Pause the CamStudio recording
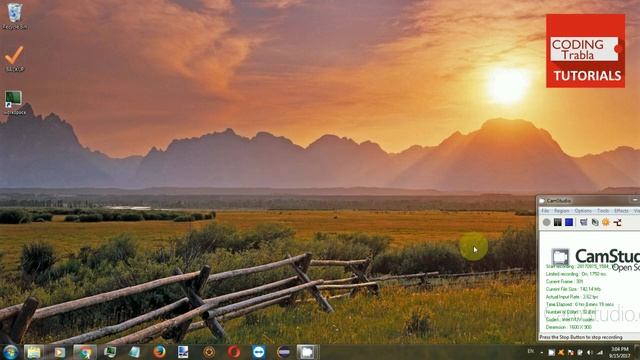This screenshot has height=360, width=640. [x=558, y=222]
